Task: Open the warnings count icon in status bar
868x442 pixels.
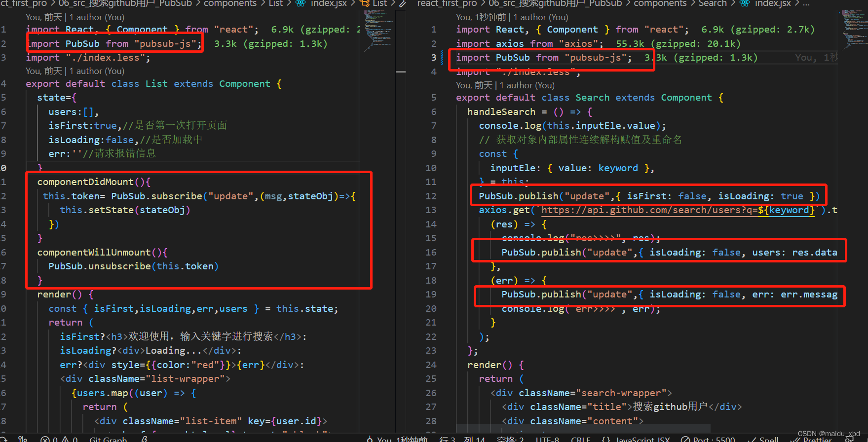Action: 65,439
